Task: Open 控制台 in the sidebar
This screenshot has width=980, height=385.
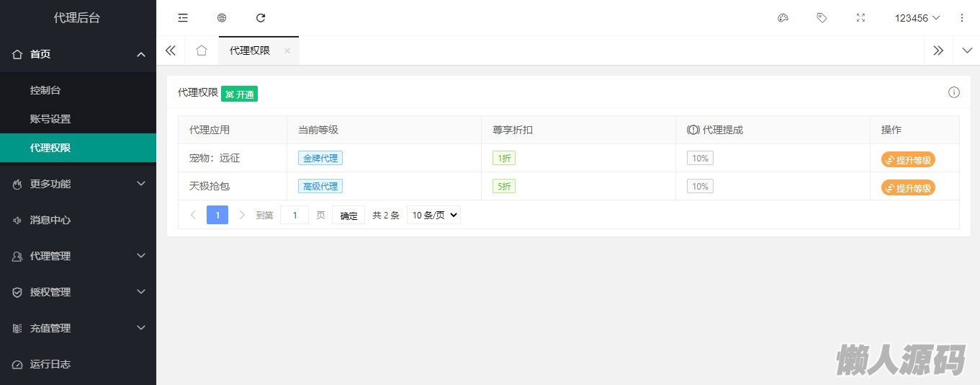Action: (78, 90)
